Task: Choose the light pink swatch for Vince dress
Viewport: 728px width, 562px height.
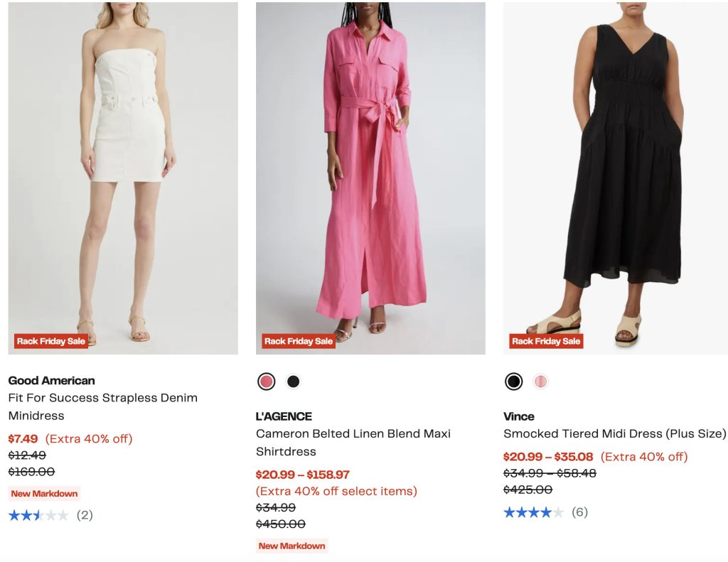Action: tap(540, 382)
